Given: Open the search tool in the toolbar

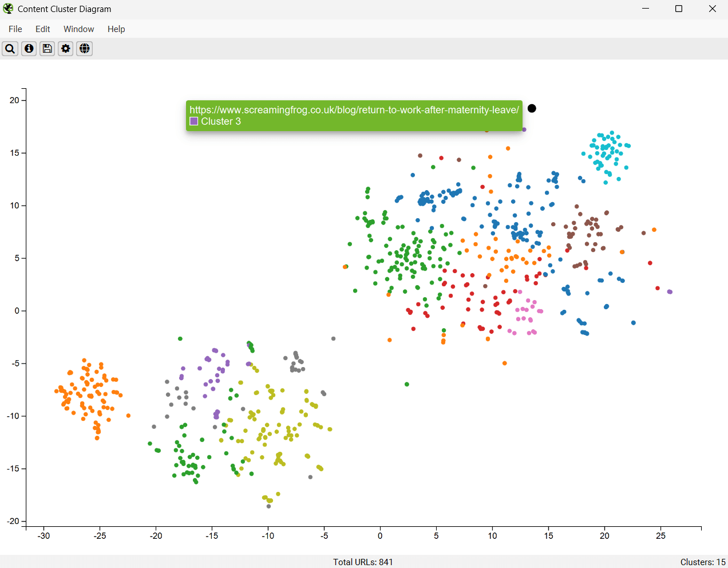Looking at the screenshot, I should click(10, 49).
